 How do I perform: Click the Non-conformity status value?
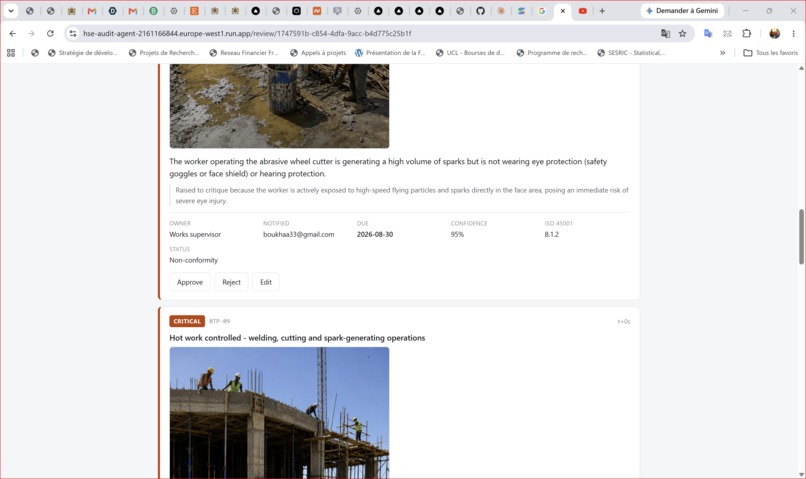pos(193,260)
